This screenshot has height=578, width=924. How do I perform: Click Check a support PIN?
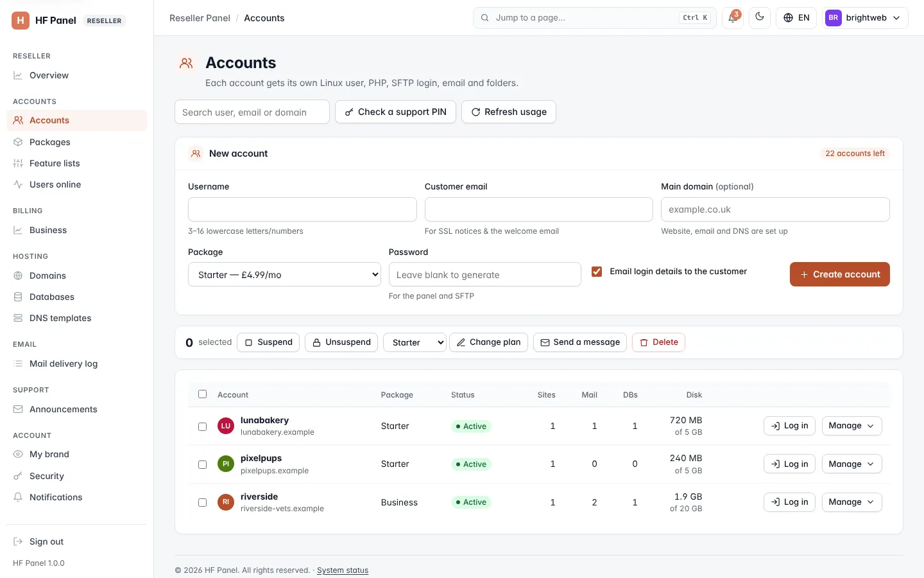click(395, 112)
